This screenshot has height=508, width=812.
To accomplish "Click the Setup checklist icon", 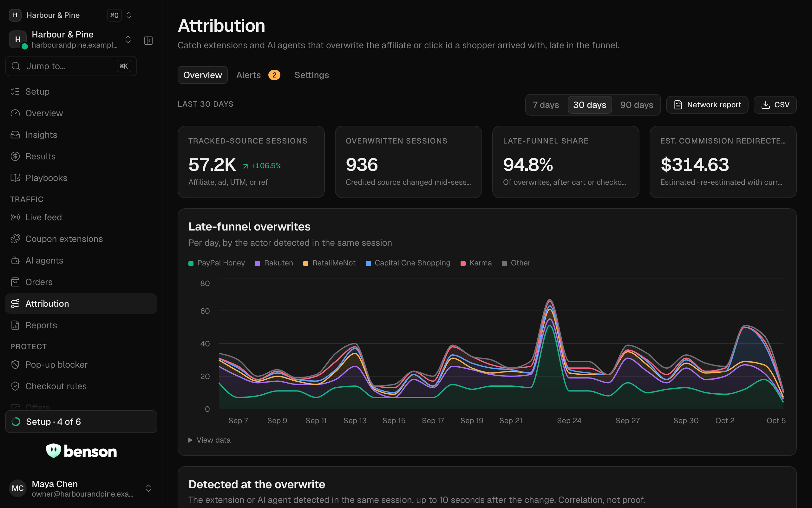I will click(x=15, y=91).
